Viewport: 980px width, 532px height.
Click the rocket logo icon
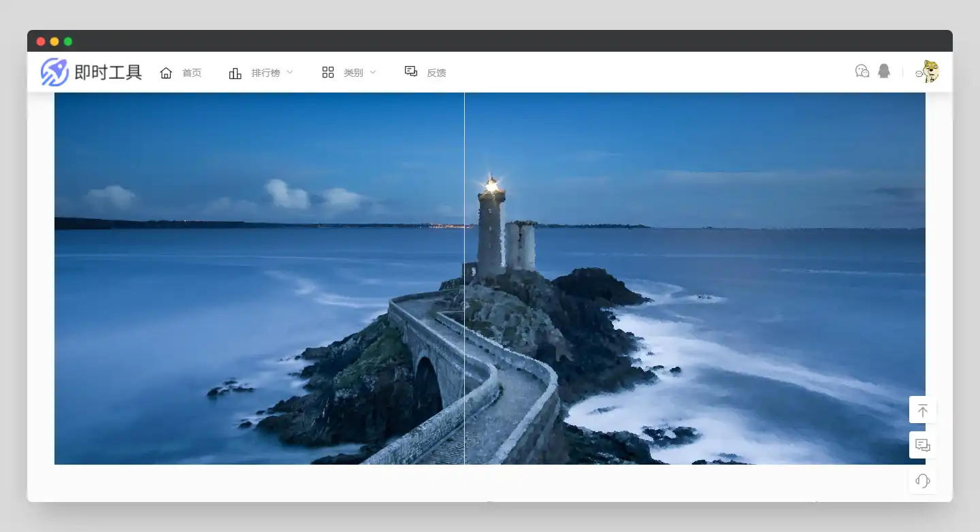[54, 71]
